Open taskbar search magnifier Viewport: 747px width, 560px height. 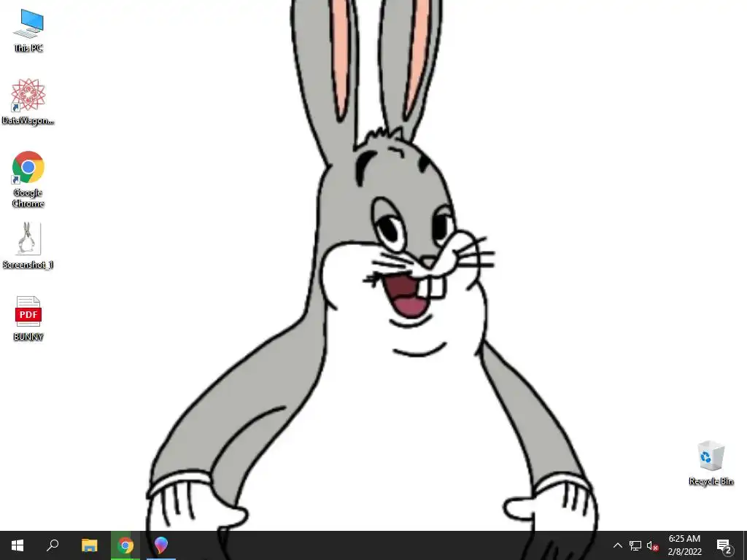53,545
